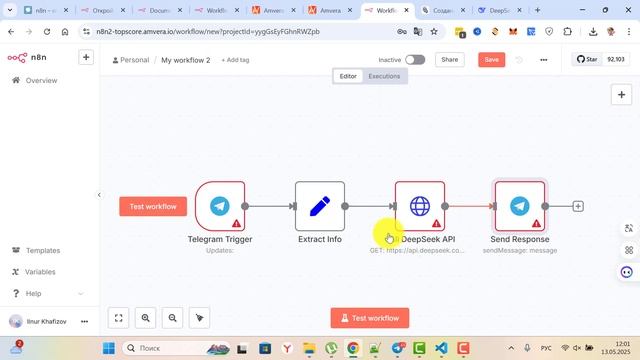Click the workflow history icon
The image size is (640, 360).
pos(519,60)
